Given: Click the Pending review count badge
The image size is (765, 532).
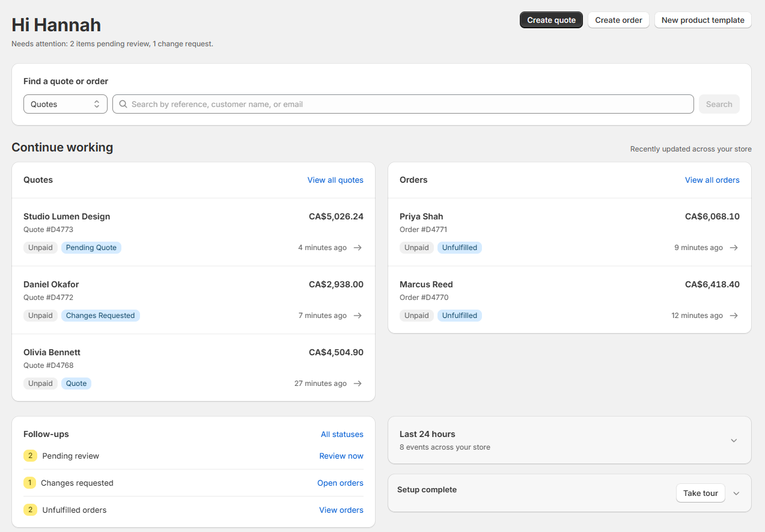Looking at the screenshot, I should [30, 456].
